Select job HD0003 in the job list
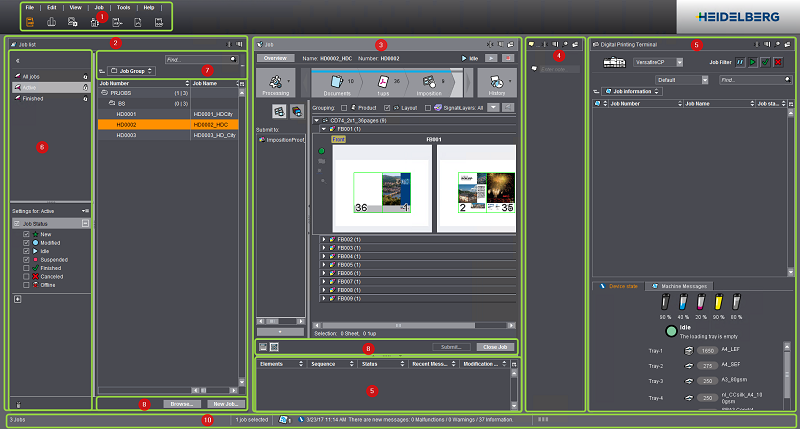Screen dimensions: 800x429 click(126, 135)
